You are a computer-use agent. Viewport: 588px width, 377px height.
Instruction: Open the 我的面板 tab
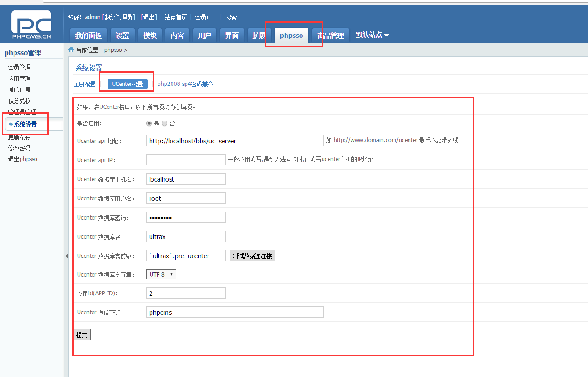click(88, 36)
